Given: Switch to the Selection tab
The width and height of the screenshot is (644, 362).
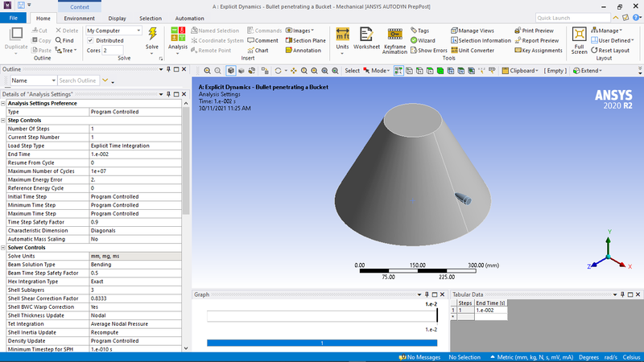Looking at the screenshot, I should pyautogui.click(x=151, y=18).
